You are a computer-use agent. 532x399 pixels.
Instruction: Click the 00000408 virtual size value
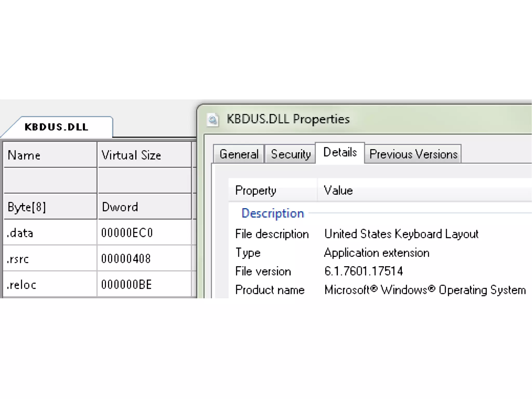tap(126, 259)
